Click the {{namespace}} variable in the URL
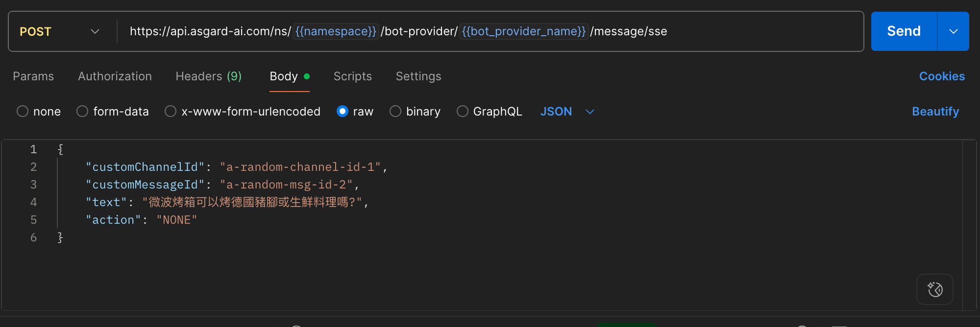The image size is (980, 327). 336,32
